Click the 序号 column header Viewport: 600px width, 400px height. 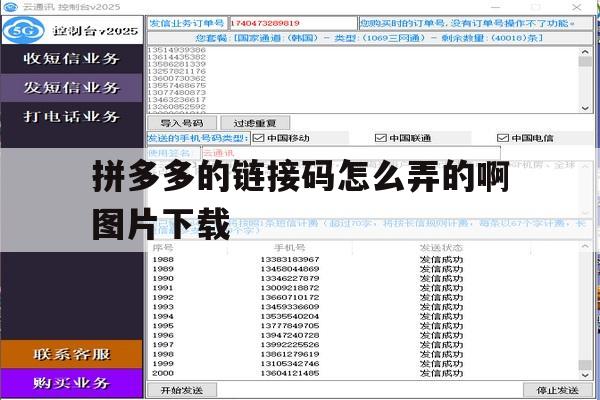(163, 248)
